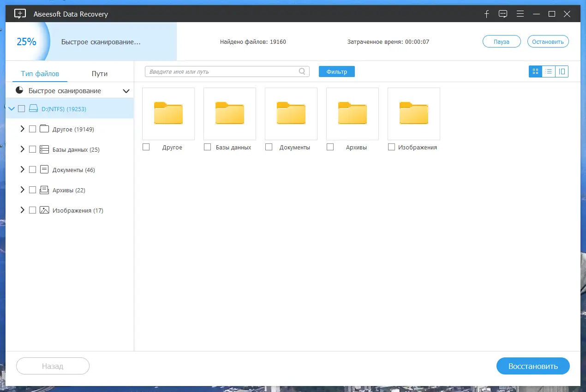
Task: Switch to list view
Action: click(549, 71)
